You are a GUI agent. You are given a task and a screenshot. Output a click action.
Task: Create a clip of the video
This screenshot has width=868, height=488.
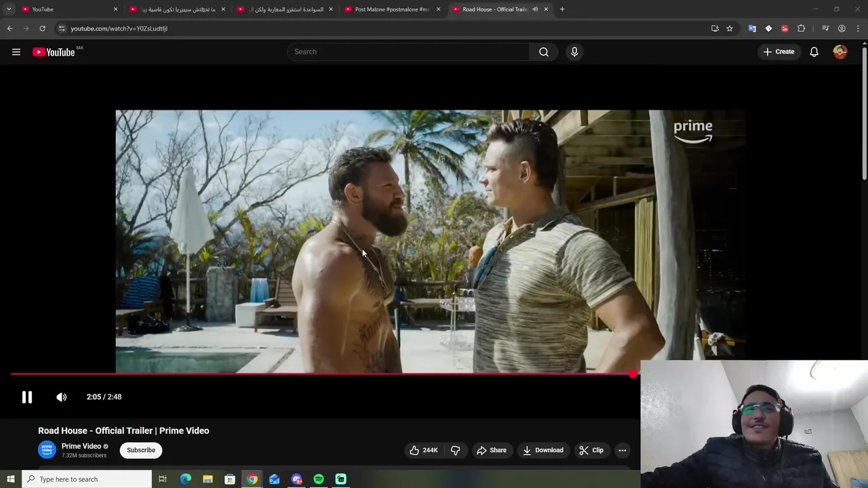(x=591, y=450)
